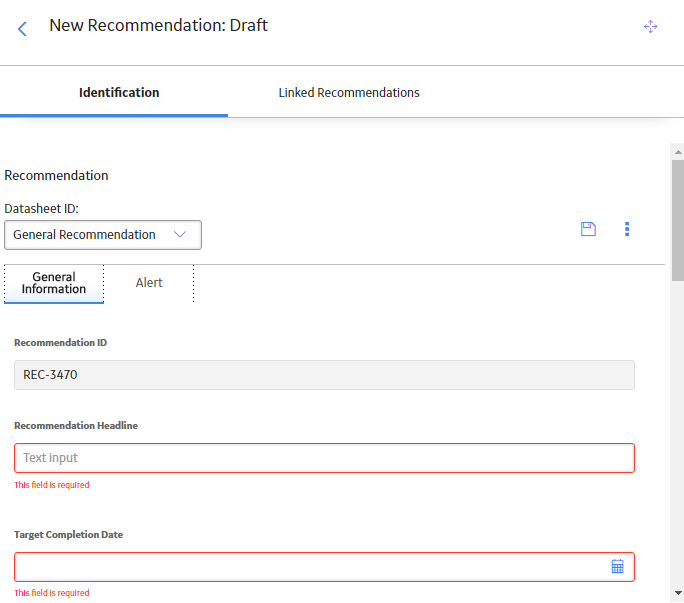Click the Target Completion Date label
The width and height of the screenshot is (684, 603).
pyautogui.click(x=68, y=534)
